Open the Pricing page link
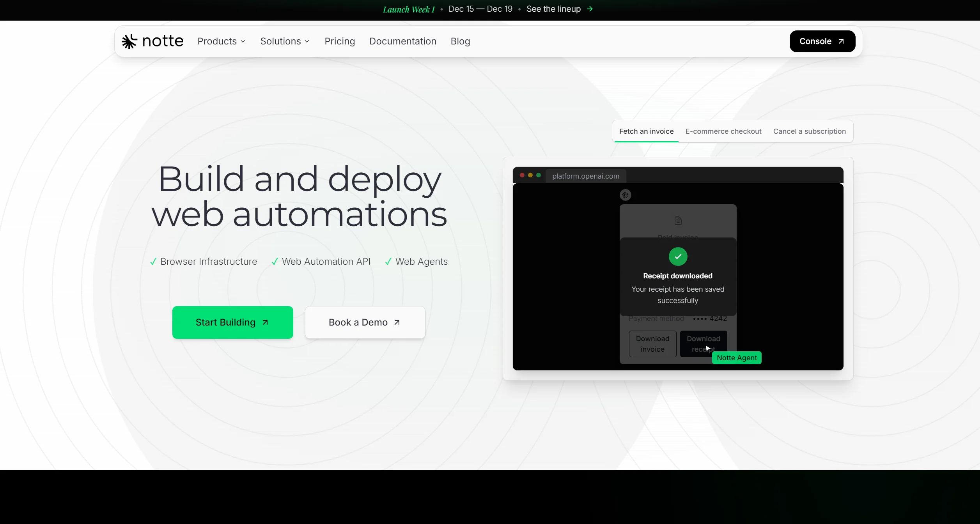Screen dimensions: 980x524 (339, 41)
